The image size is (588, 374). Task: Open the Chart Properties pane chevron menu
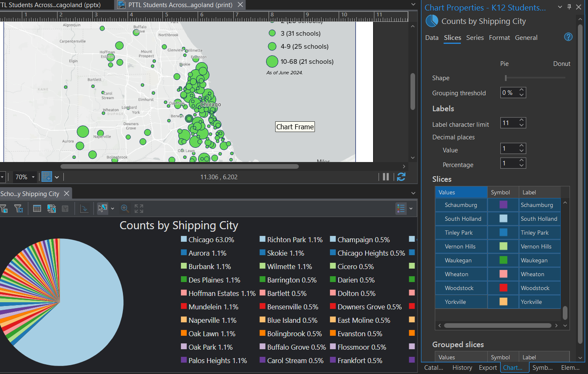point(560,7)
